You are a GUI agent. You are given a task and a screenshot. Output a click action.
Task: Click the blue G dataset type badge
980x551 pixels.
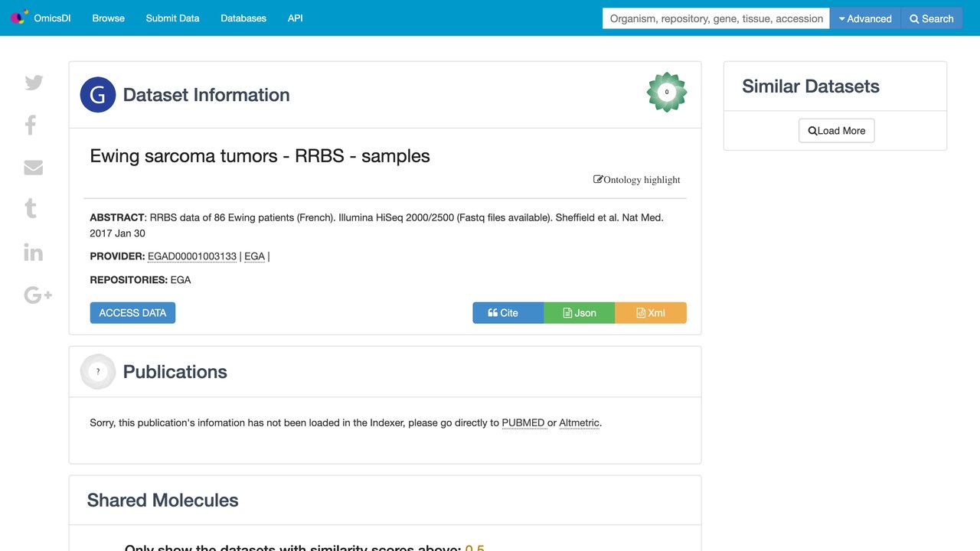(98, 95)
